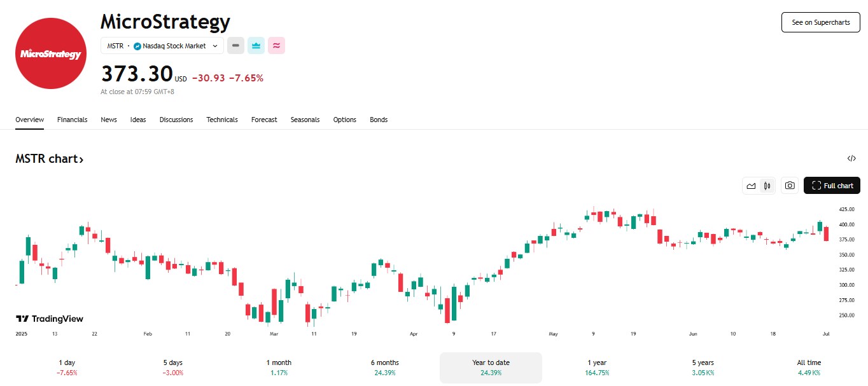
Task: Select the Options tab
Action: 344,120
